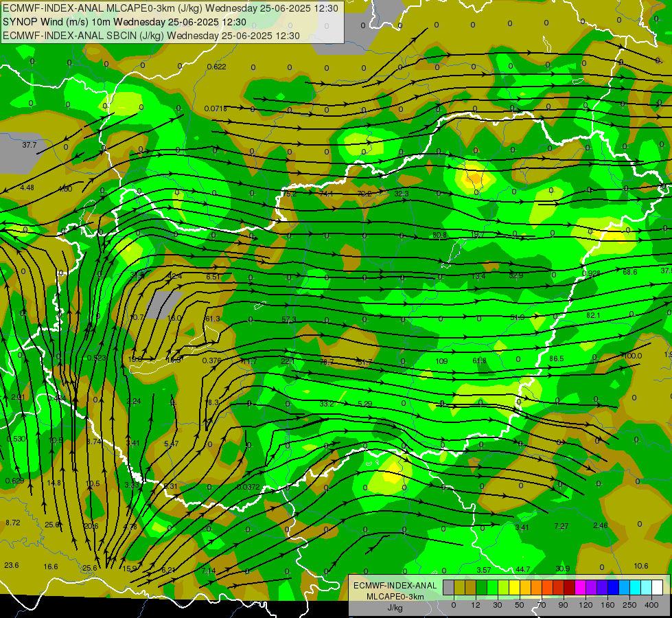Screen dimensions: 672x618
Task: Click the 0.928 grid value
Action: pos(591,273)
